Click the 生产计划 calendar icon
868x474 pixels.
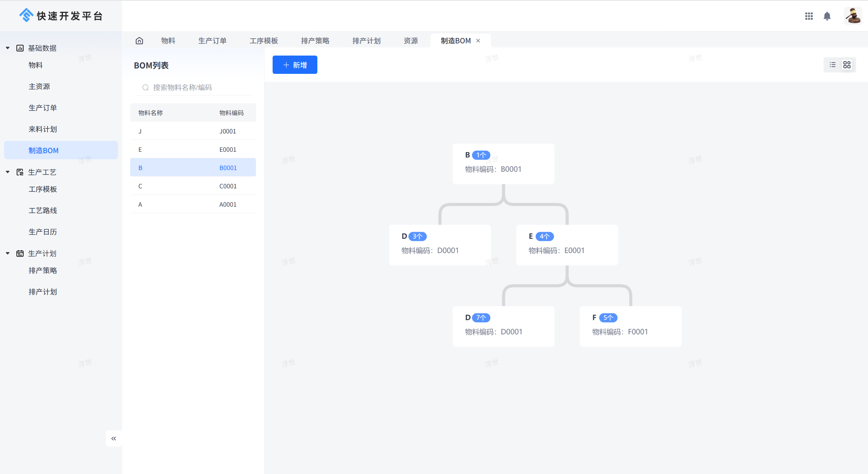[20, 253]
